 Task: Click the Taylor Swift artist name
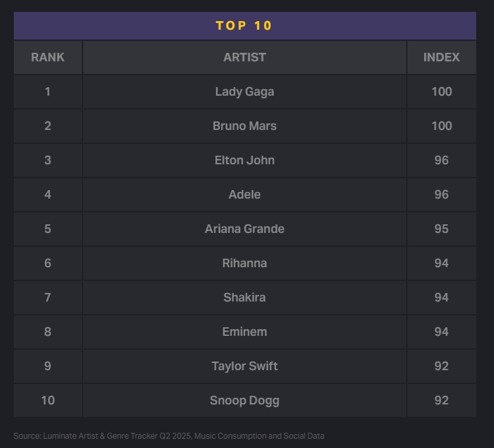pyautogui.click(x=244, y=366)
